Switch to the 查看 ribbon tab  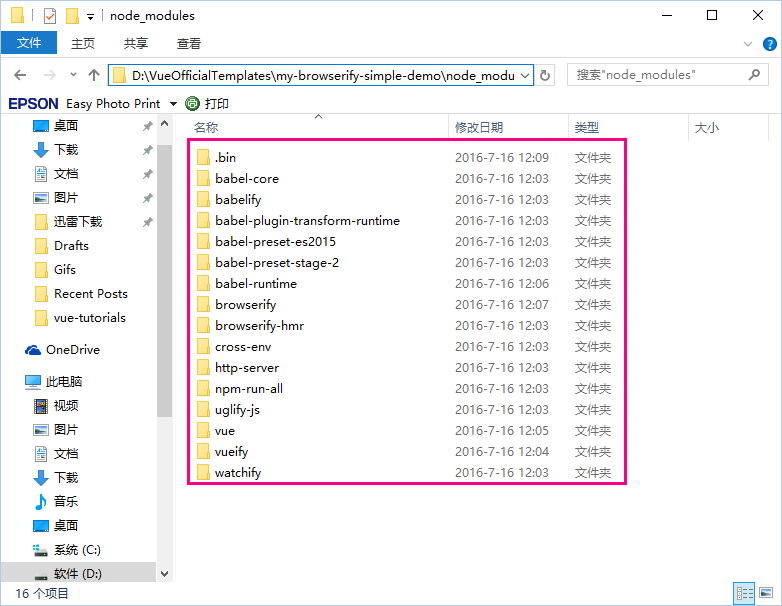point(189,43)
